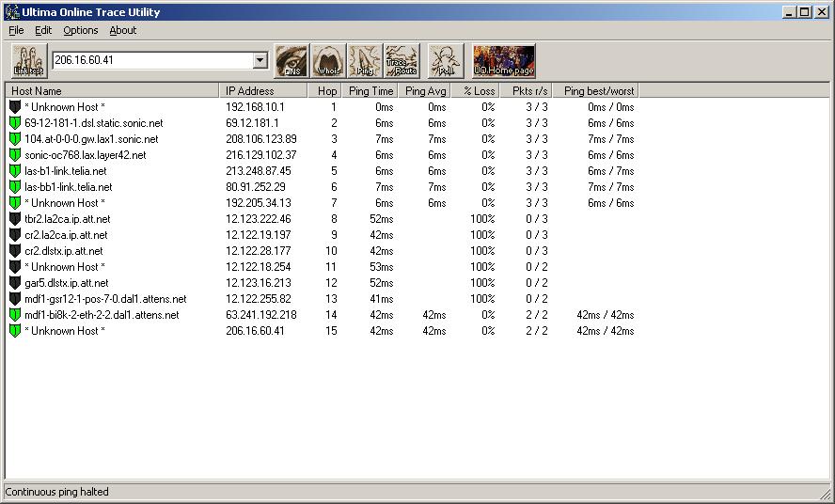Open the Options menu
835x504 pixels.
[x=81, y=30]
